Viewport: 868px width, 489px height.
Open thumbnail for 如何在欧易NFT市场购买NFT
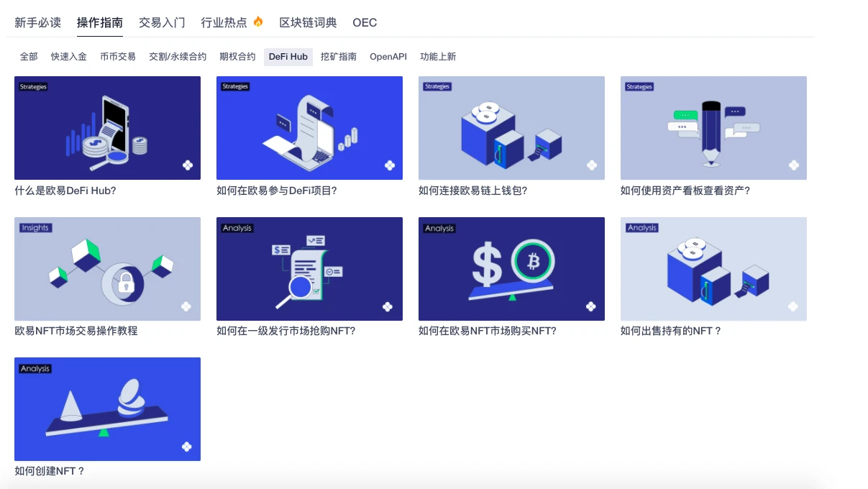511,269
